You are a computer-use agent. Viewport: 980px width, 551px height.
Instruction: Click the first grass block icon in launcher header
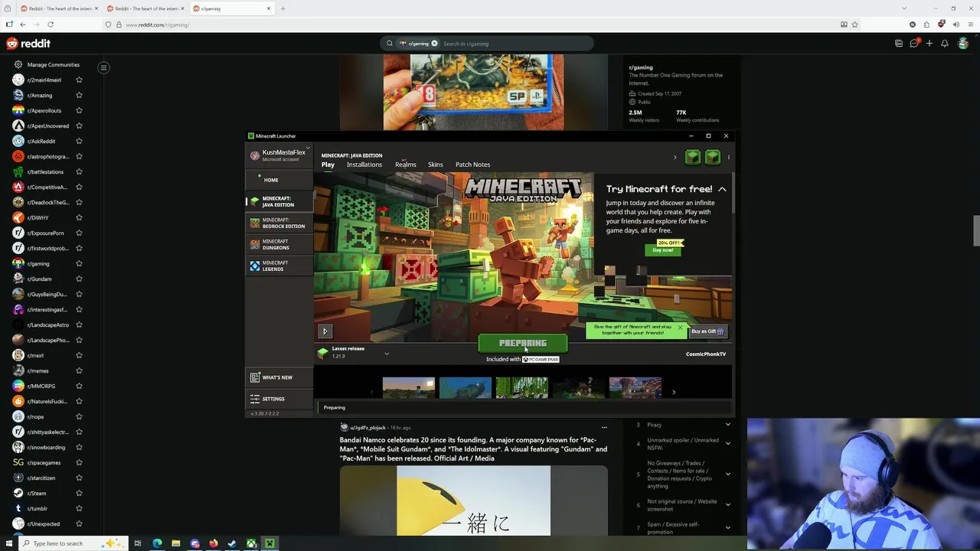click(x=693, y=157)
